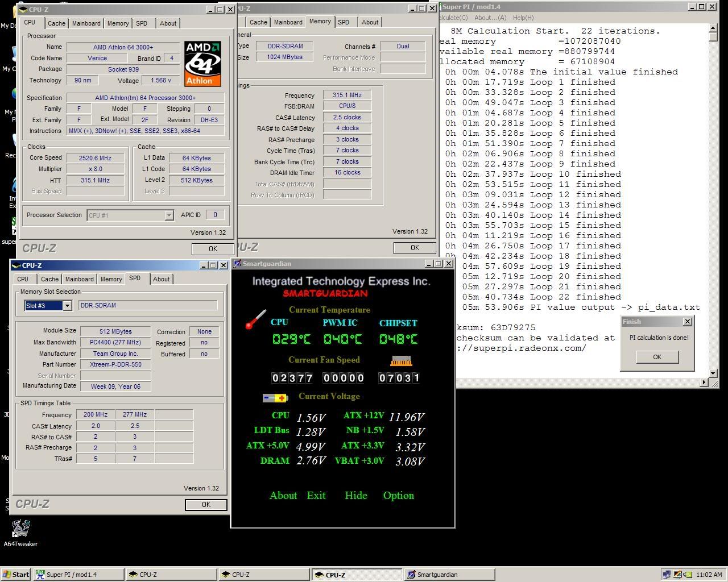Click the AMD Athlon 64 logo

point(203,63)
